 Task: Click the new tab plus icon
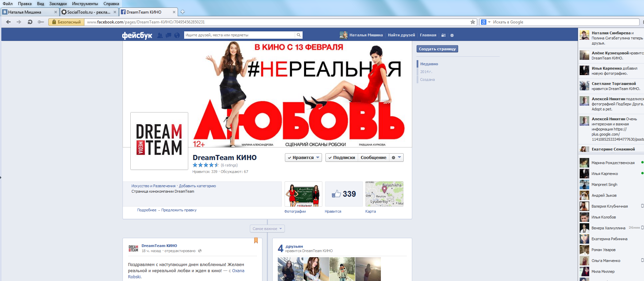pos(182,12)
